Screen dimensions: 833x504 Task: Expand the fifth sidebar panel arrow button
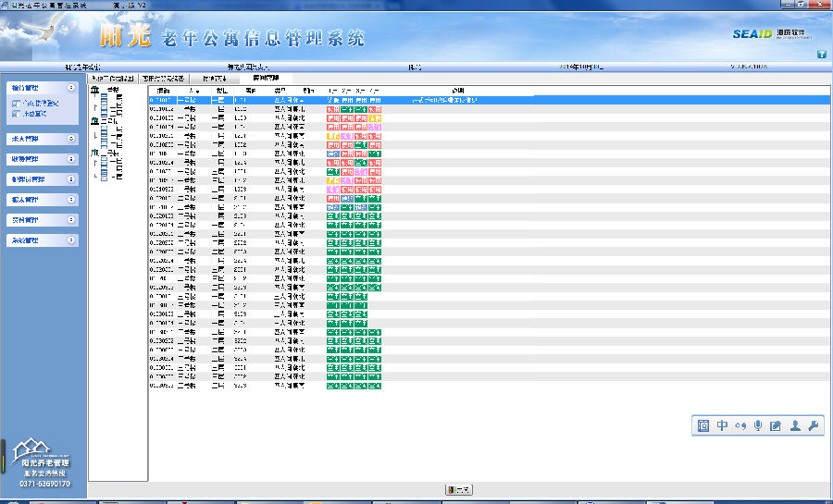(71, 200)
